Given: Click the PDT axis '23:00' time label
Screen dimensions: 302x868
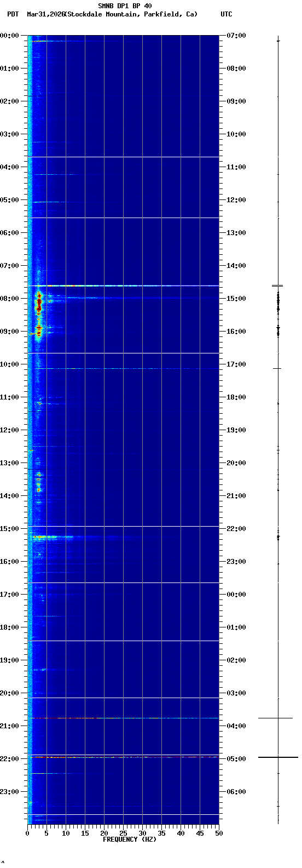Looking at the screenshot, I should [10, 792].
